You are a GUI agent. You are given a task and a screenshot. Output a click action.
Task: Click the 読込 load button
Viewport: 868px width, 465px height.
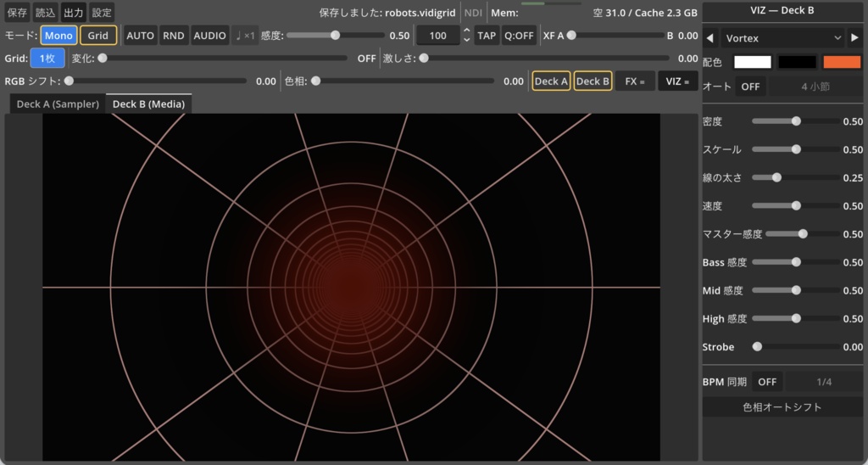coord(46,12)
